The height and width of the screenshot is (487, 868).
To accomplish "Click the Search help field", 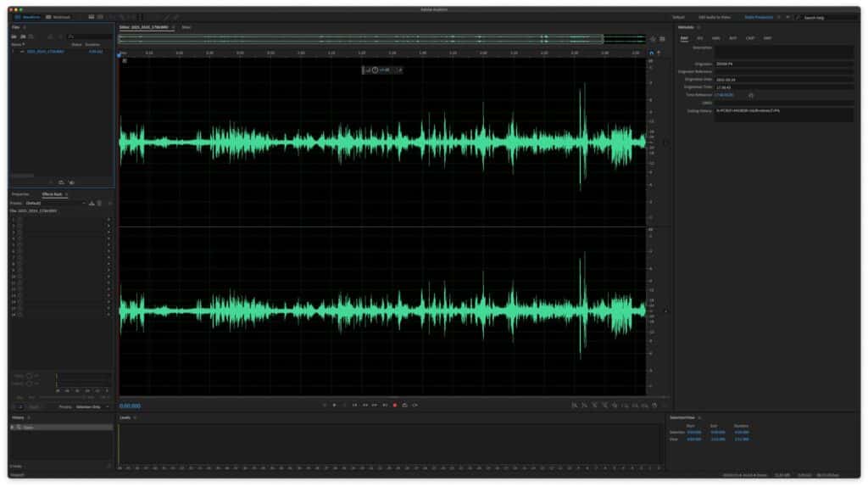I will [827, 18].
